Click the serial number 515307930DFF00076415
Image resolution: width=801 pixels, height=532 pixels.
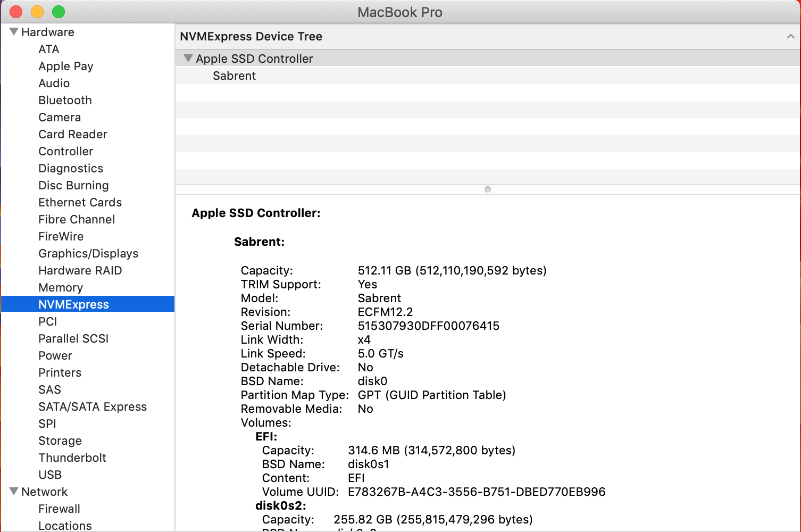tap(429, 326)
